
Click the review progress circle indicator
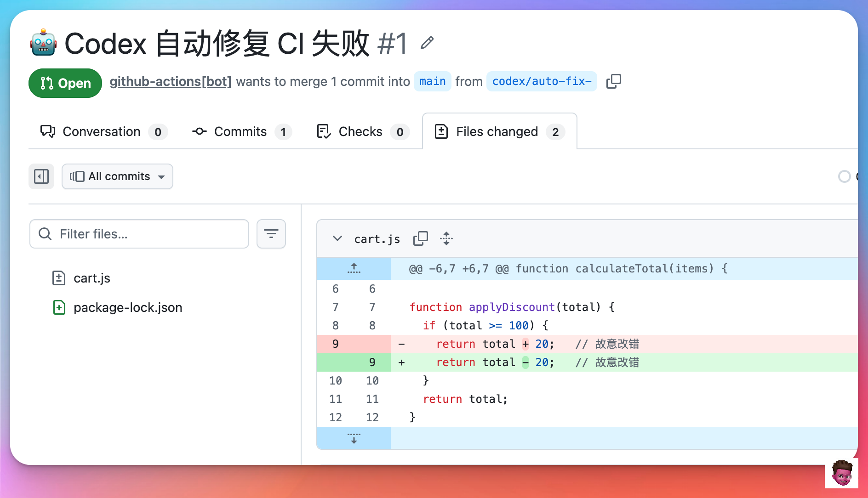tap(844, 176)
